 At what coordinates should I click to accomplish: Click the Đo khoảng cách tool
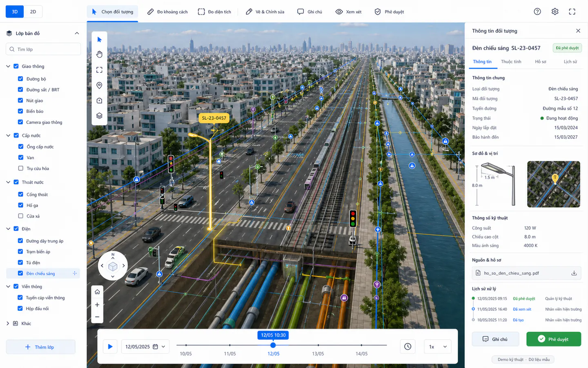click(167, 12)
